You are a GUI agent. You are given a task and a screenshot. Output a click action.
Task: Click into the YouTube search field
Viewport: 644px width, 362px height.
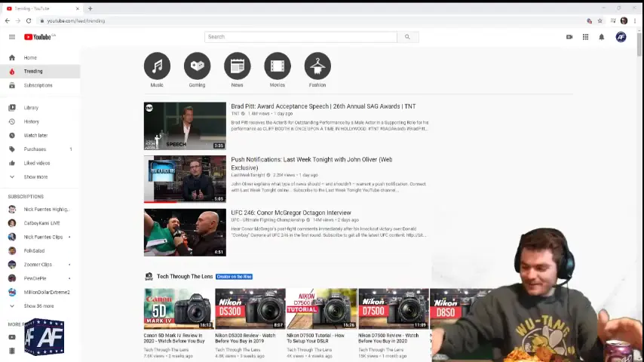click(300, 37)
